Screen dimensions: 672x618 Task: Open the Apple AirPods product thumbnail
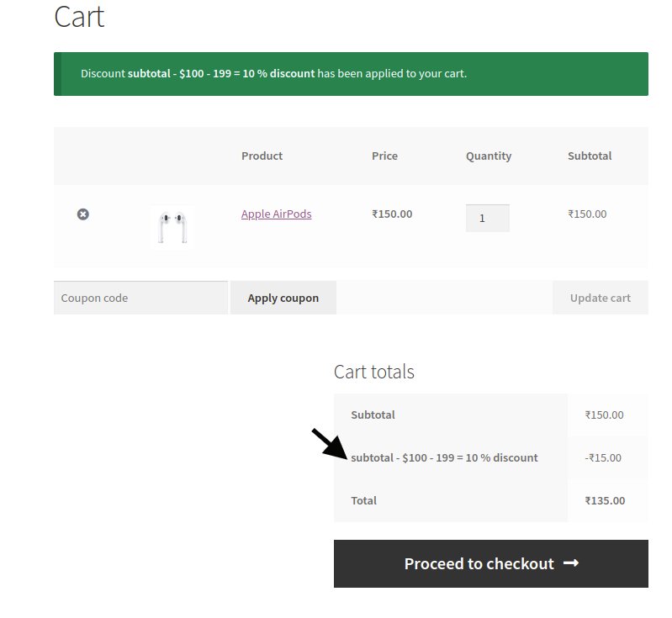tap(172, 227)
